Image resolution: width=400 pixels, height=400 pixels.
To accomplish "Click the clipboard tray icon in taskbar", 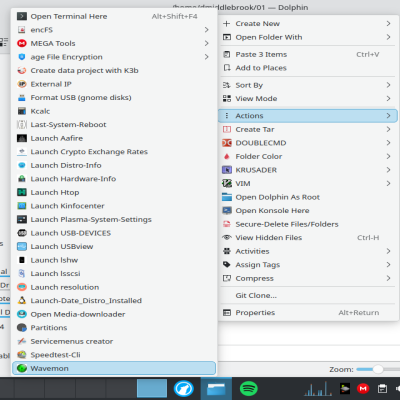I will pyautogui.click(x=382, y=388).
